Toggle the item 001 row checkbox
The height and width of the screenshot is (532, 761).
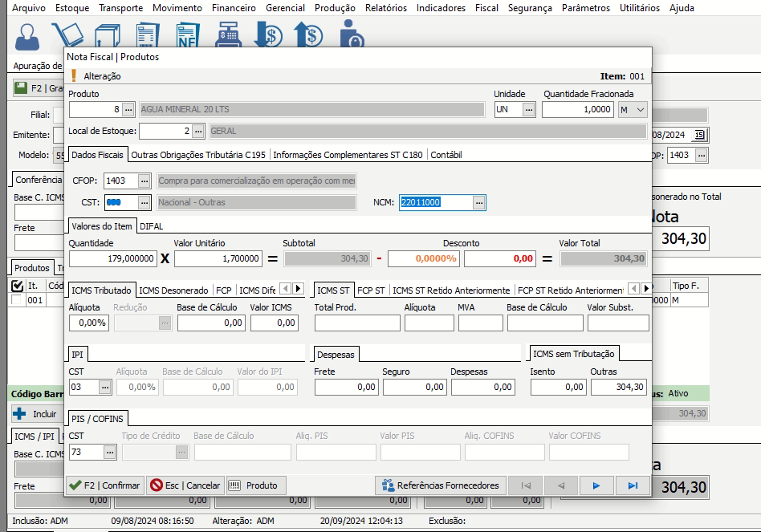(18, 300)
